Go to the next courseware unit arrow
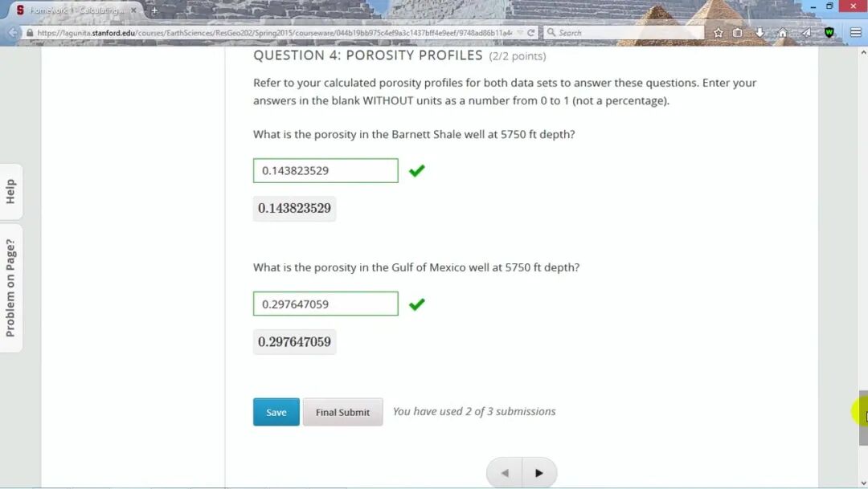Image resolution: width=868 pixels, height=489 pixels. click(x=539, y=473)
